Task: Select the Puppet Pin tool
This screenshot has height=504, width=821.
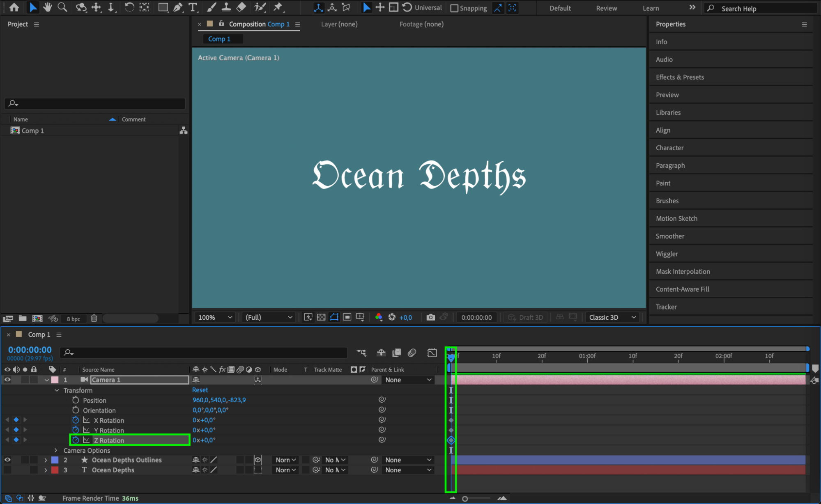Action: pyautogui.click(x=278, y=7)
